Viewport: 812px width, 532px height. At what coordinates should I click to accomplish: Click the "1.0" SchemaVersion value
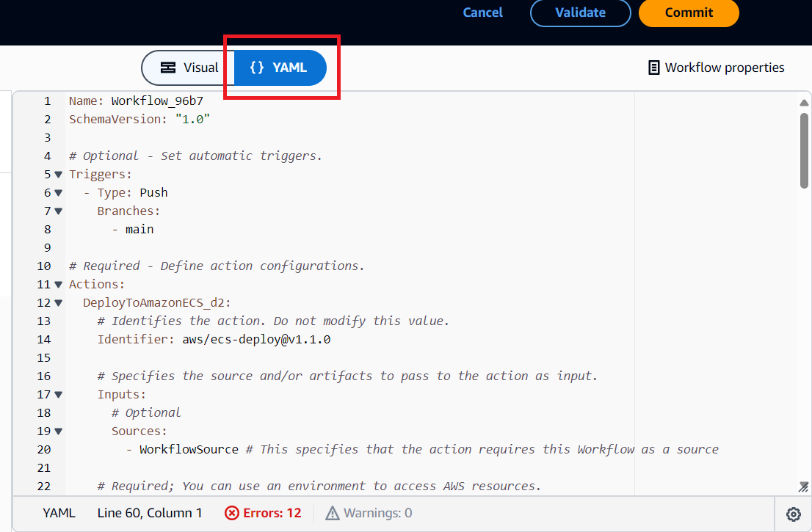click(x=192, y=120)
